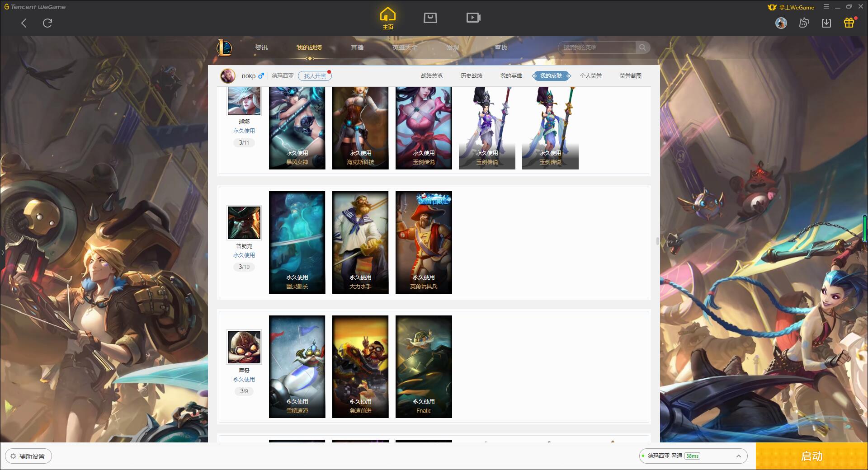The height and width of the screenshot is (470, 868).
Task: Click the 3/11 skin count badge
Action: (x=244, y=143)
